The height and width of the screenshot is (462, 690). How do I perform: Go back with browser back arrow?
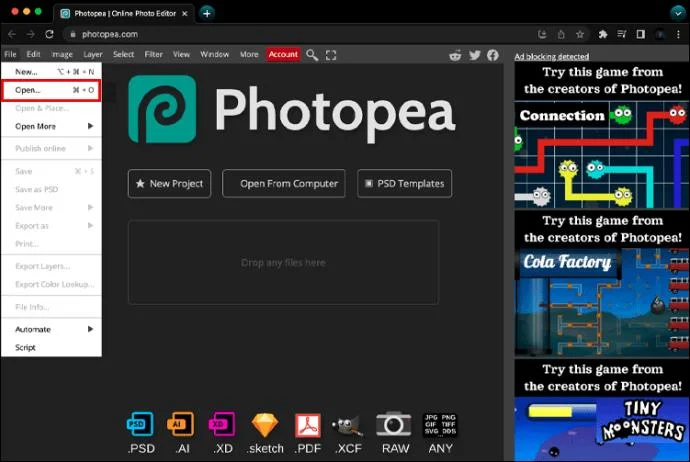[x=12, y=34]
